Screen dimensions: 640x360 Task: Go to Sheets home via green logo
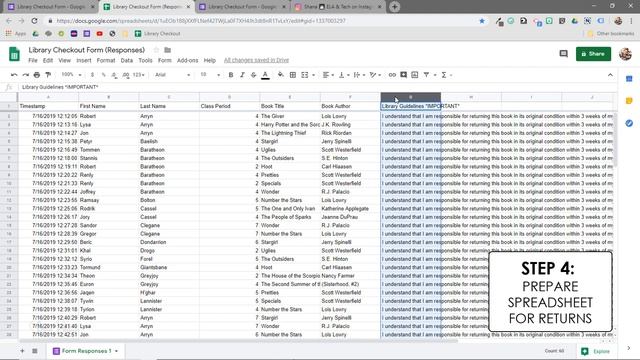click(14, 54)
